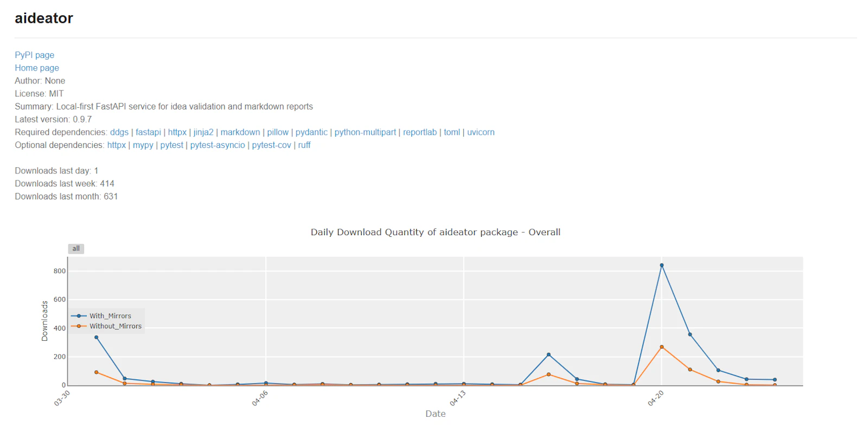Click the chart title 'Daily Download Quantity'

(436, 232)
